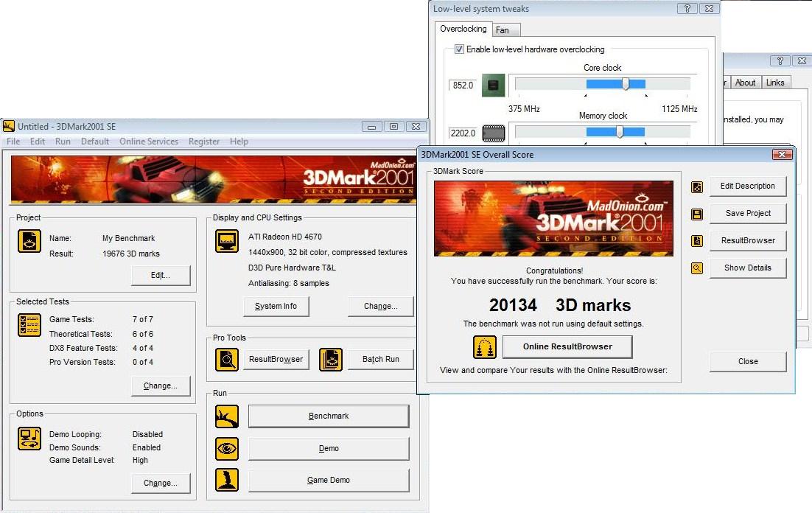Click the Online ResultBrowser people icon

[x=485, y=347]
